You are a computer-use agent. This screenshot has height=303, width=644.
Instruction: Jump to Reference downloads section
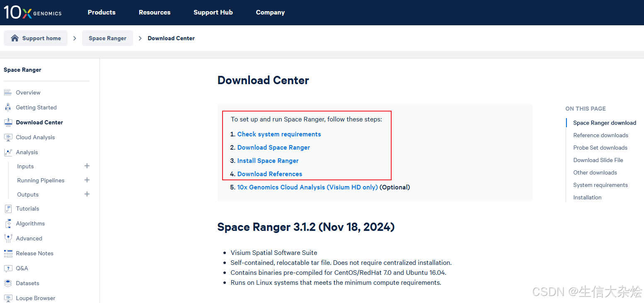[x=600, y=135]
